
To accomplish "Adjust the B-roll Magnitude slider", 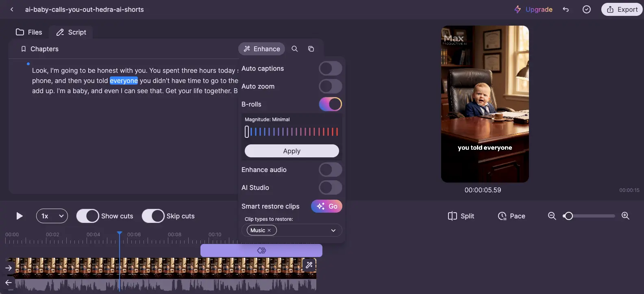I will (x=292, y=131).
